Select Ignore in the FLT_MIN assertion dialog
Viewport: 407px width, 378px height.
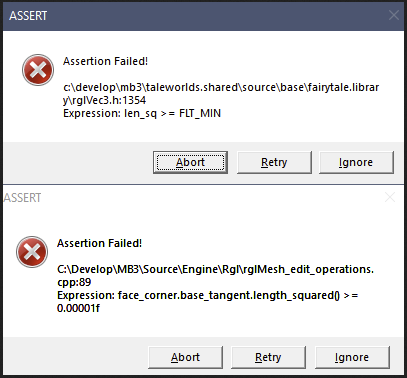point(356,162)
